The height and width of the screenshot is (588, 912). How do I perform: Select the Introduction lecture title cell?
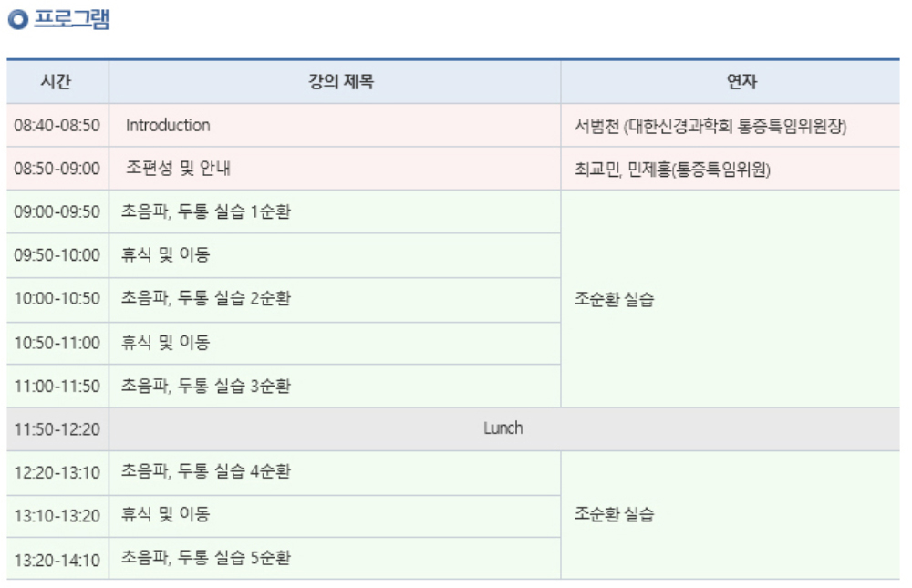pos(168,125)
